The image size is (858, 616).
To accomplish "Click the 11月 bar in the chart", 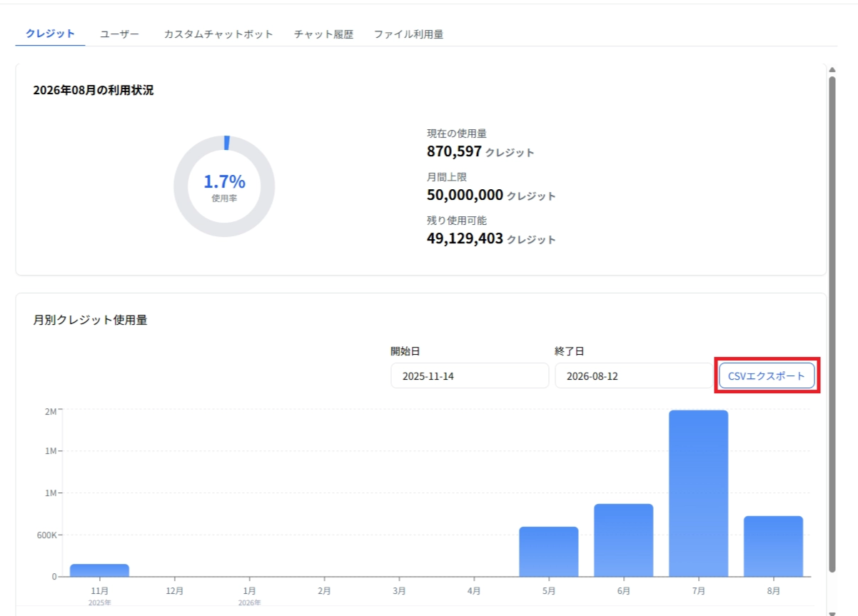I will pos(100,570).
